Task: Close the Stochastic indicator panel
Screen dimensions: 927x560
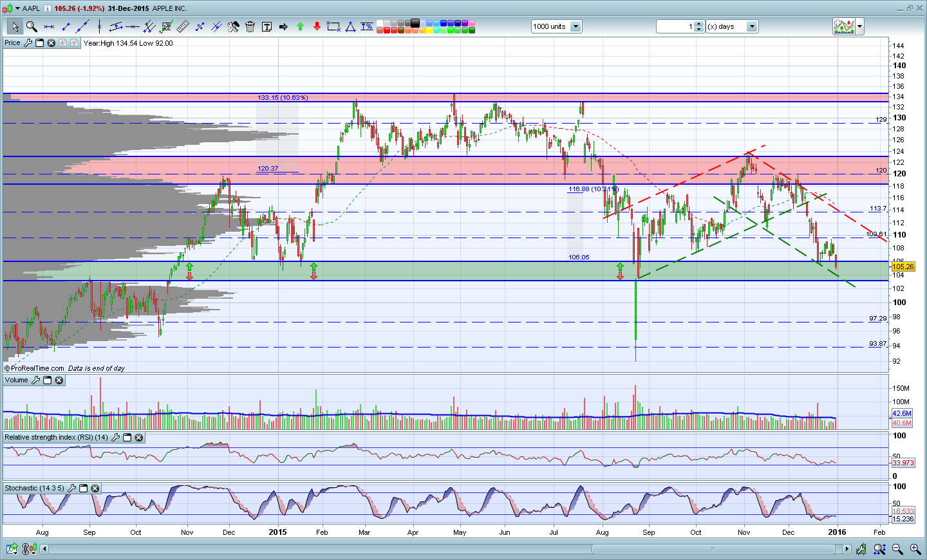Action: 95,489
